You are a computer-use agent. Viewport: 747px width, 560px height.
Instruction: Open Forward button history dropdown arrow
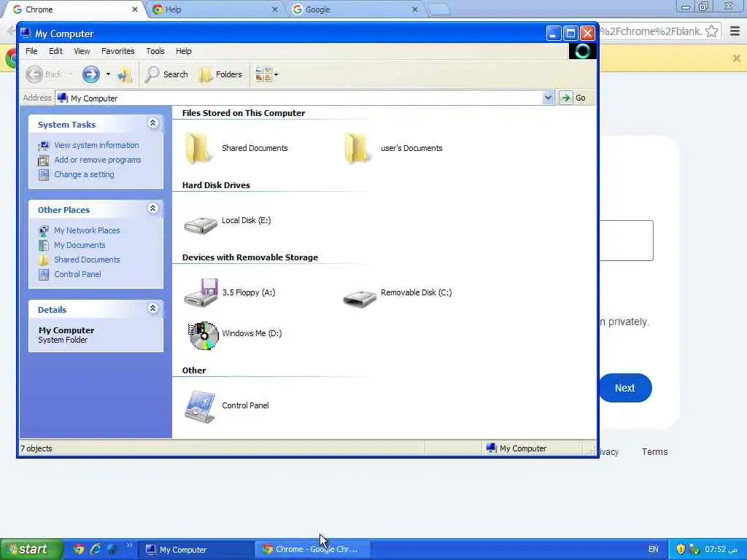108,74
